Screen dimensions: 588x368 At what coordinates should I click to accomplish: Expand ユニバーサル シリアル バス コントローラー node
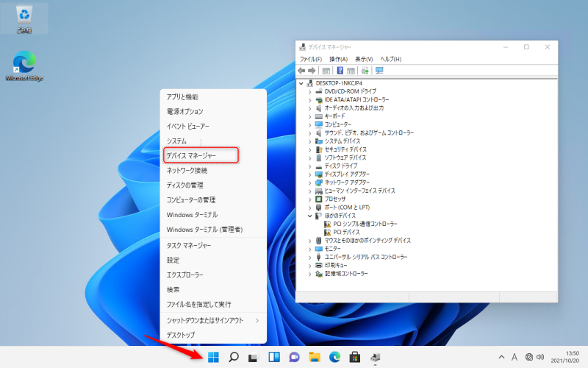309,257
